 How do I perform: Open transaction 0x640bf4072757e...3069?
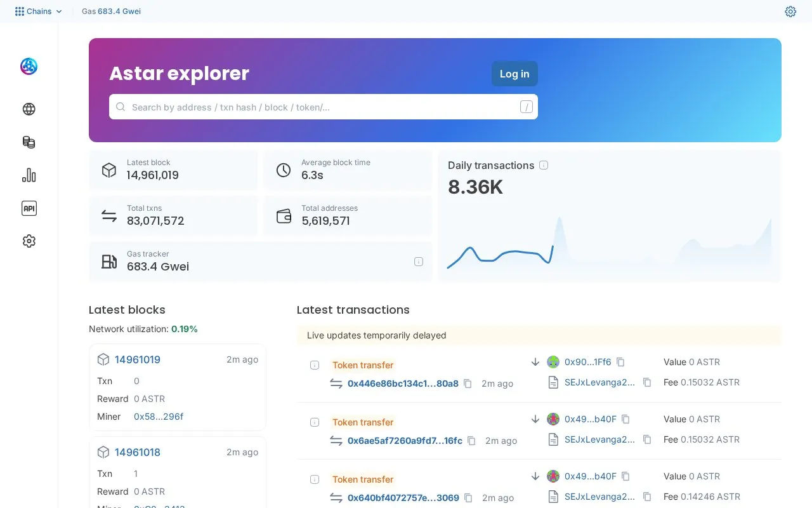click(403, 498)
